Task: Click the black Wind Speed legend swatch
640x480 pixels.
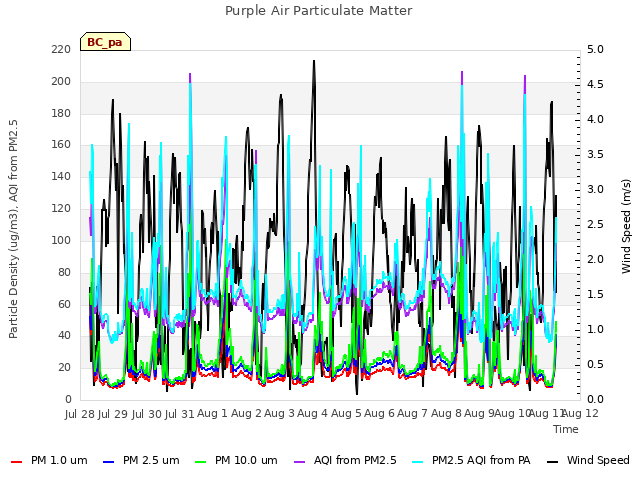Action: coord(552,462)
